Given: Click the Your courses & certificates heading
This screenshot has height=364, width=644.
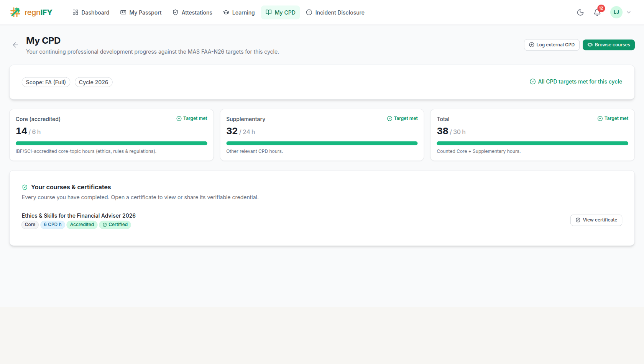Looking at the screenshot, I should [71, 187].
